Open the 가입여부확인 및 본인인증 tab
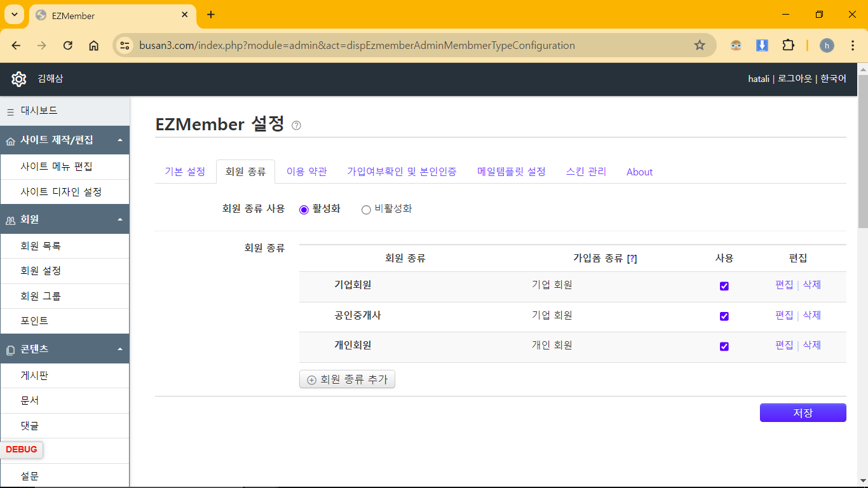The height and width of the screenshot is (488, 868). coord(402,172)
